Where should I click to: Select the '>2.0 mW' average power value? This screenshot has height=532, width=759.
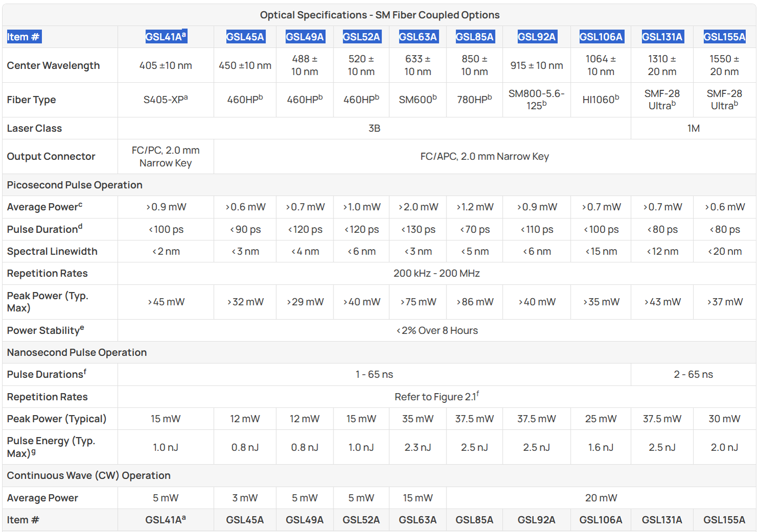(x=418, y=207)
